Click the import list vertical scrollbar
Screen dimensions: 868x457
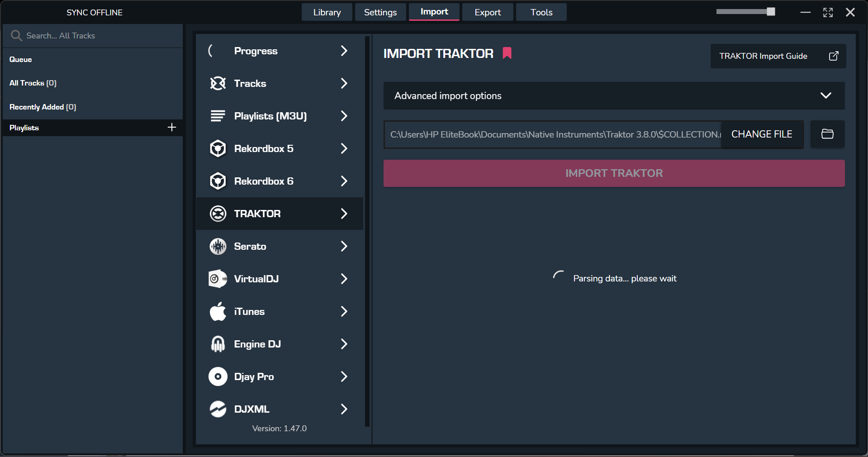pyautogui.click(x=367, y=231)
